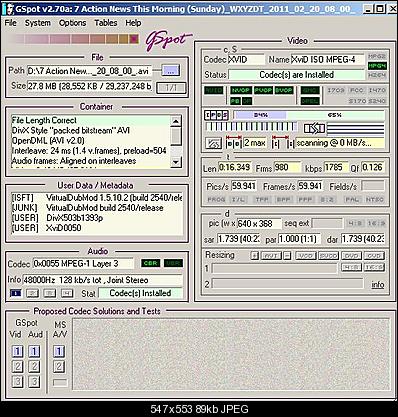Run MS A/V test 1
This screenshot has height=417, width=398.
pyautogui.click(x=59, y=351)
